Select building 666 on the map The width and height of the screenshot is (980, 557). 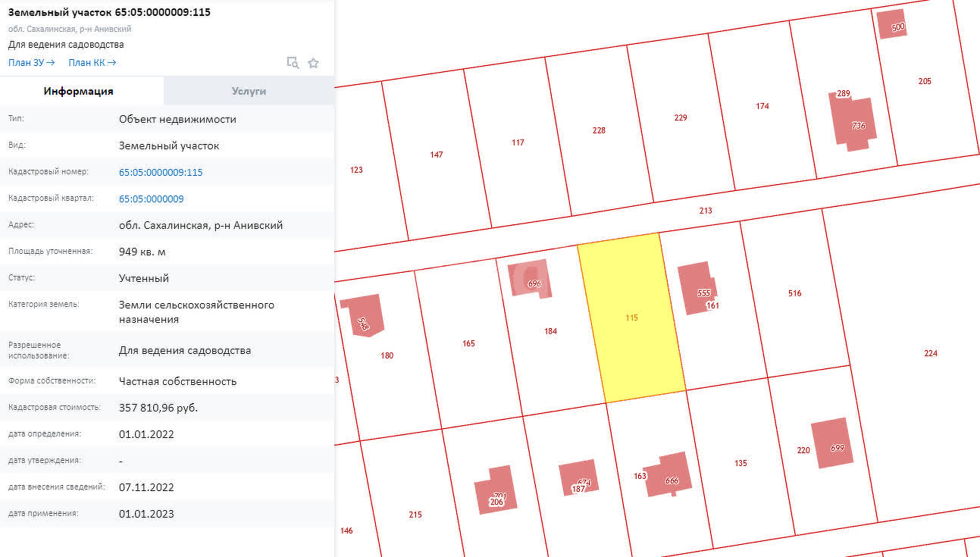coord(667,475)
